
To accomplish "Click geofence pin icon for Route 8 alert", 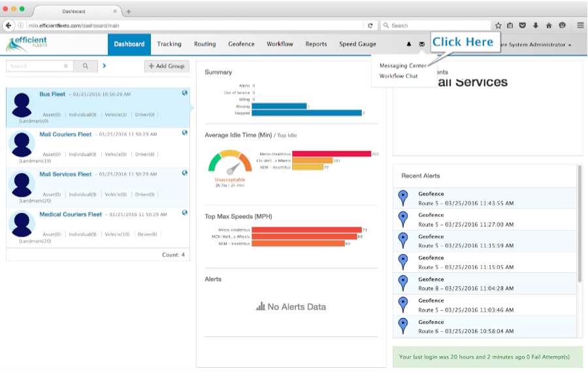I will tap(403, 284).
